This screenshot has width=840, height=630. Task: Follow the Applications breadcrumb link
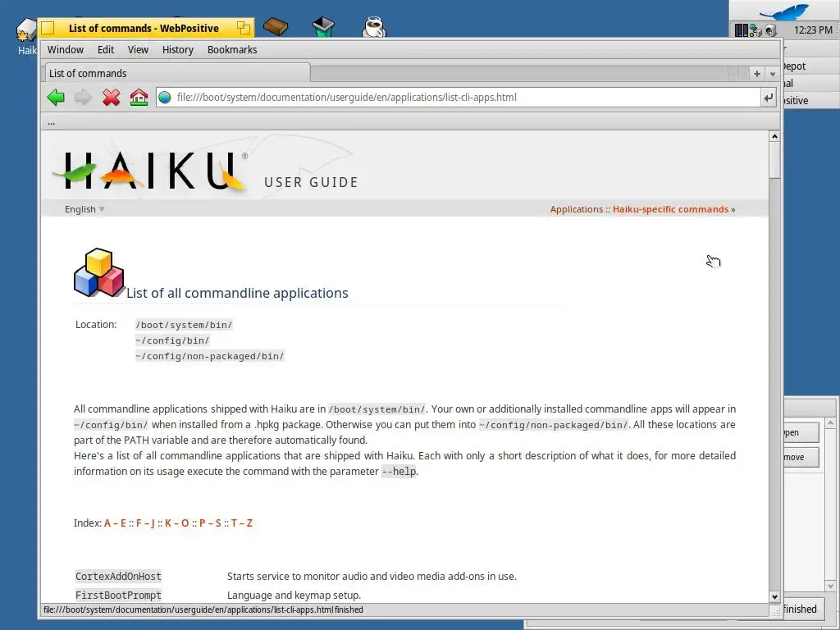(577, 209)
